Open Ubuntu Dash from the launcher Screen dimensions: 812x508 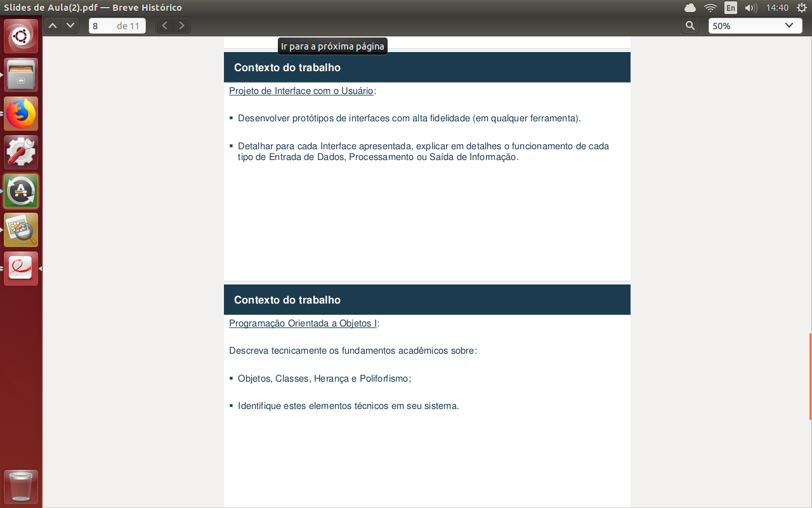click(x=21, y=37)
